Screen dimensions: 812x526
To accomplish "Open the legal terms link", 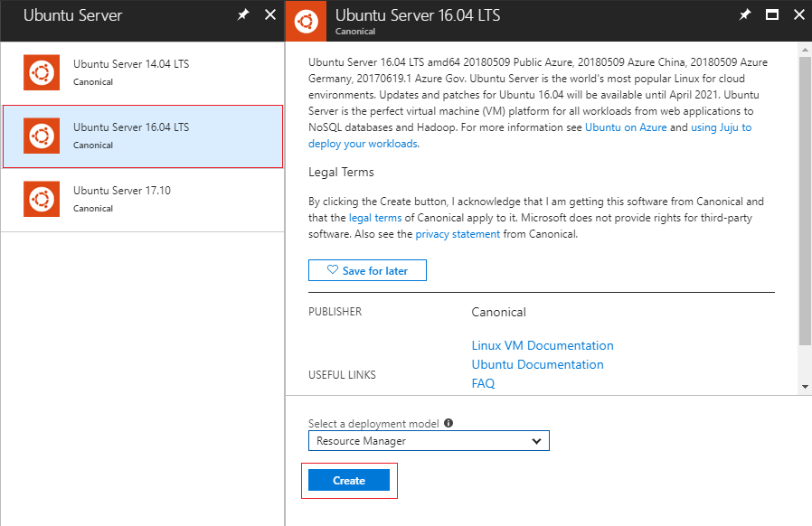I will 375,218.
